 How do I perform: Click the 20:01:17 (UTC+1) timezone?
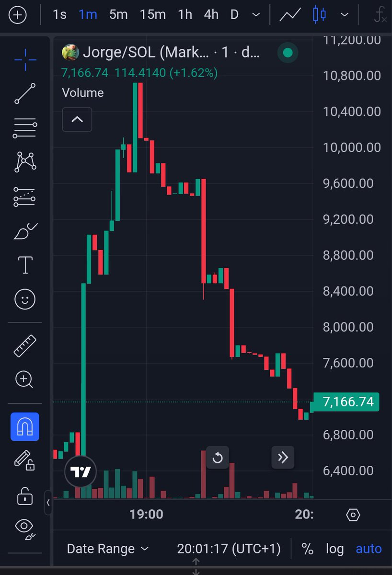(229, 549)
